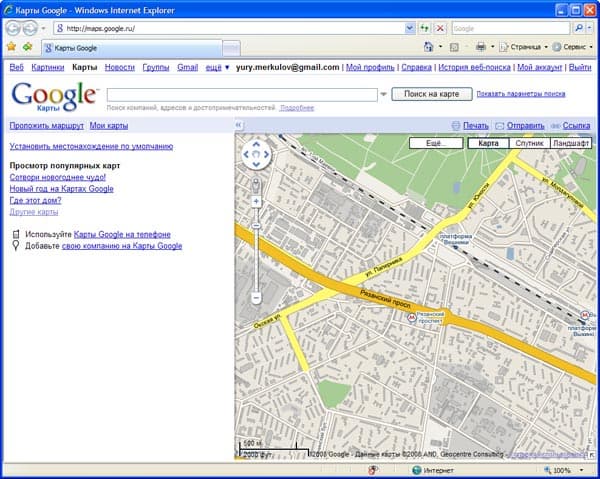The width and height of the screenshot is (600, 479).
Task: Click the Подробнее link under search
Action: tap(297, 108)
